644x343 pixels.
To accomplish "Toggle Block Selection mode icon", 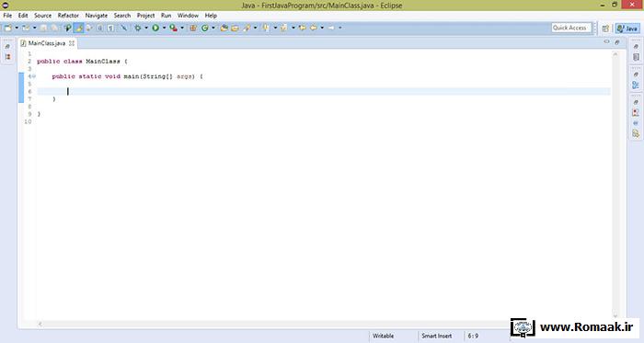I will tap(100, 28).
